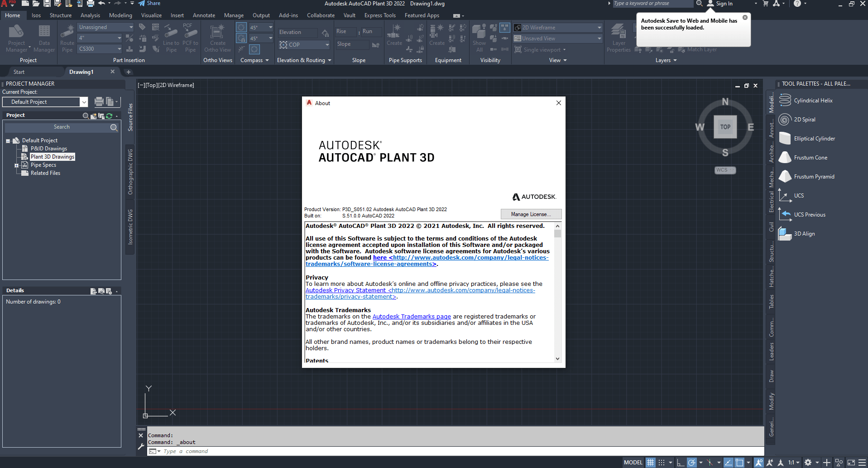Toggle annotation objects visibility in status bar
Viewport: 868px width, 468px height.
(759, 463)
